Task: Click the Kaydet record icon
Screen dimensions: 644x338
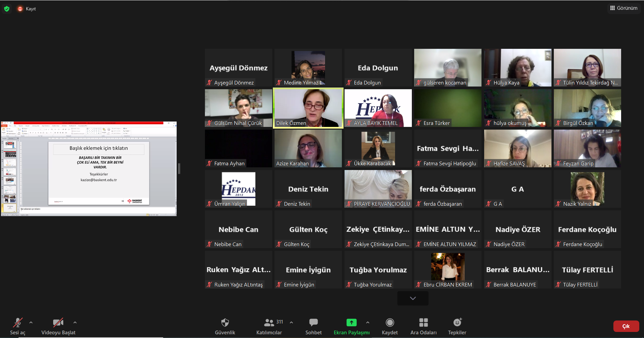Action: pyautogui.click(x=390, y=323)
